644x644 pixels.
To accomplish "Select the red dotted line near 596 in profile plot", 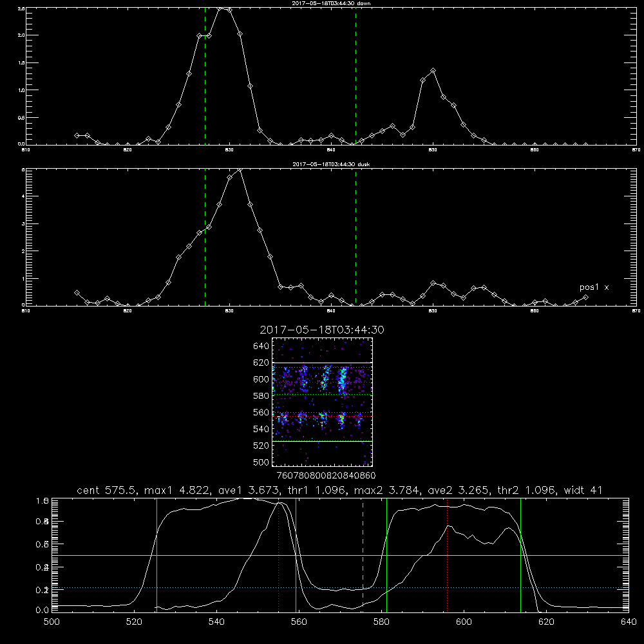I will (x=448, y=554).
